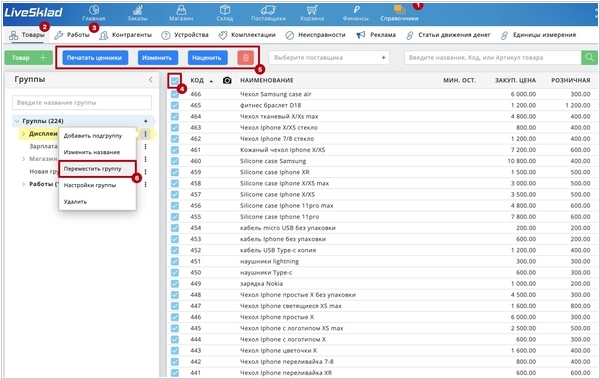Viewport: 600px width, 379px height.
Task: Open three-dot menu for Магазин group
Action: [x=145, y=159]
